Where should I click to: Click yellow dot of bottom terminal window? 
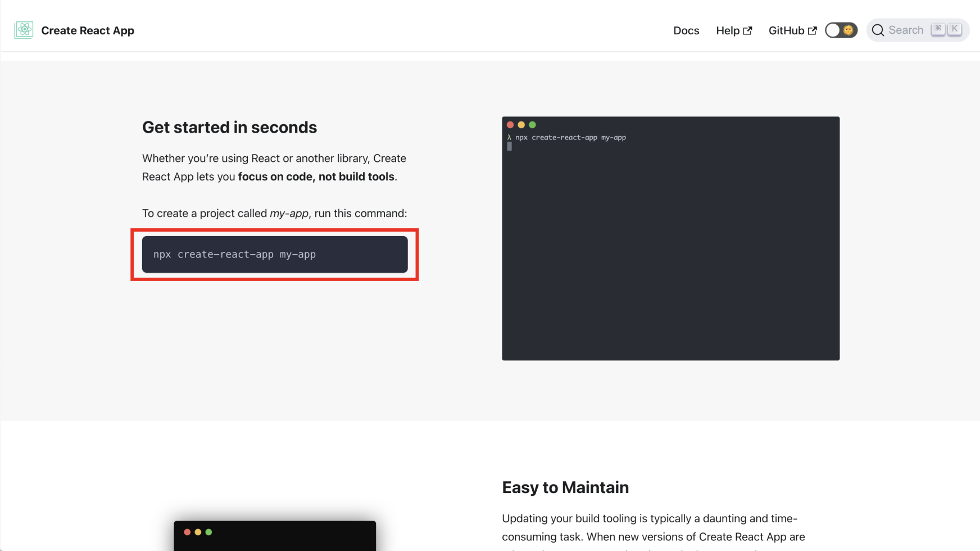pos(198,532)
